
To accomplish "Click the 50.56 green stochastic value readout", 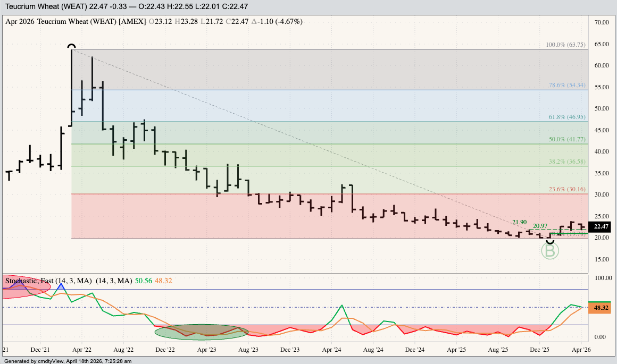I will coord(142,281).
